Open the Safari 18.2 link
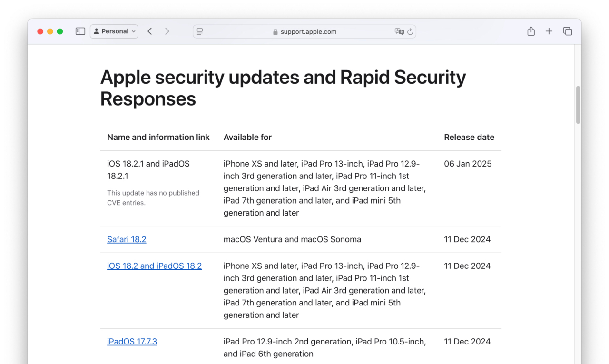 (127, 239)
